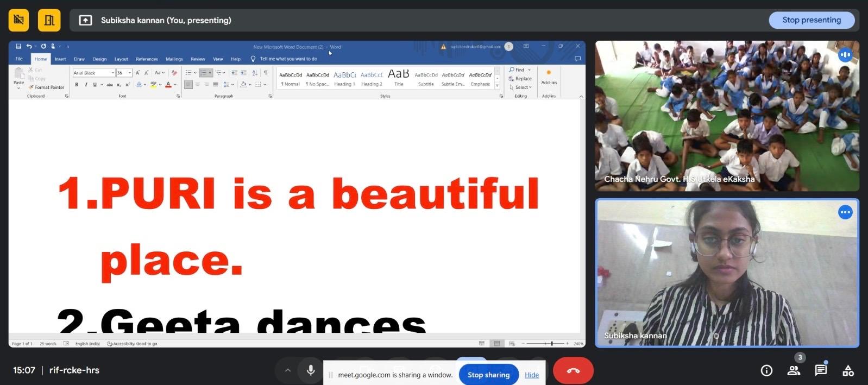Screen dimensions: 868x385
Task: Click the blue Stop sharing button
Action: tap(488, 375)
